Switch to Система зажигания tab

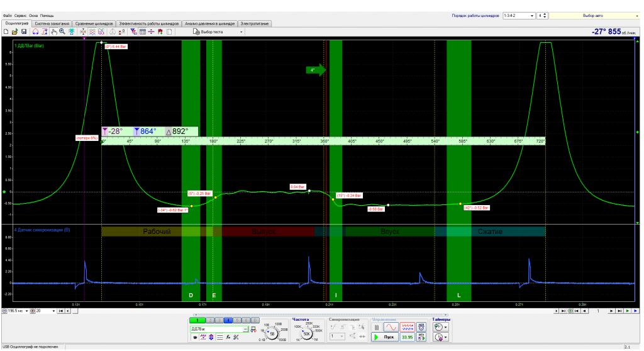[52, 23]
